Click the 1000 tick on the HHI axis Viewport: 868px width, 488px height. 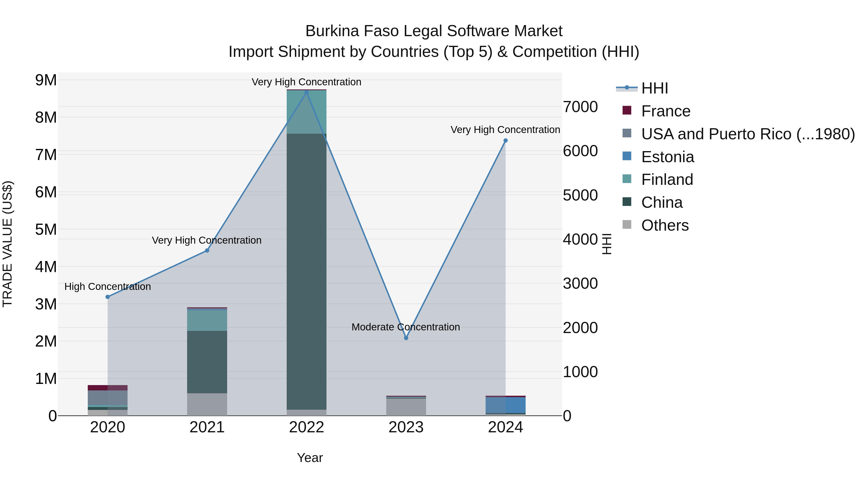pyautogui.click(x=580, y=372)
